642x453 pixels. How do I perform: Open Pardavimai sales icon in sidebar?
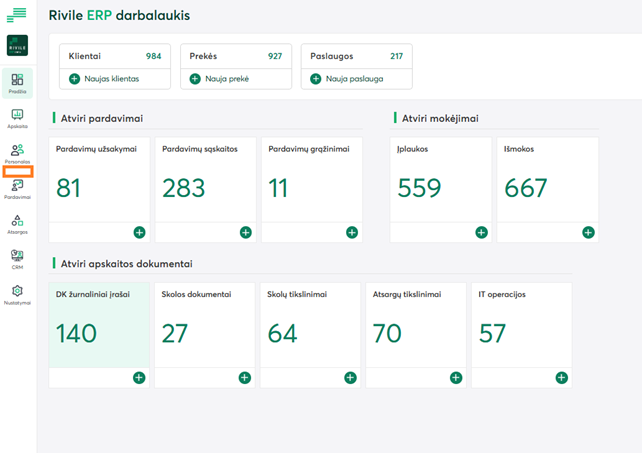17,189
